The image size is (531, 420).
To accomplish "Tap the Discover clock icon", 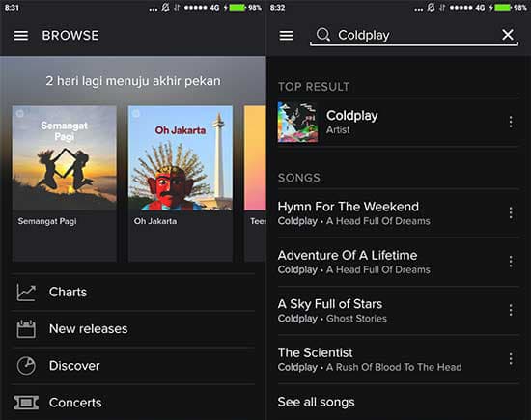I will click(x=26, y=366).
